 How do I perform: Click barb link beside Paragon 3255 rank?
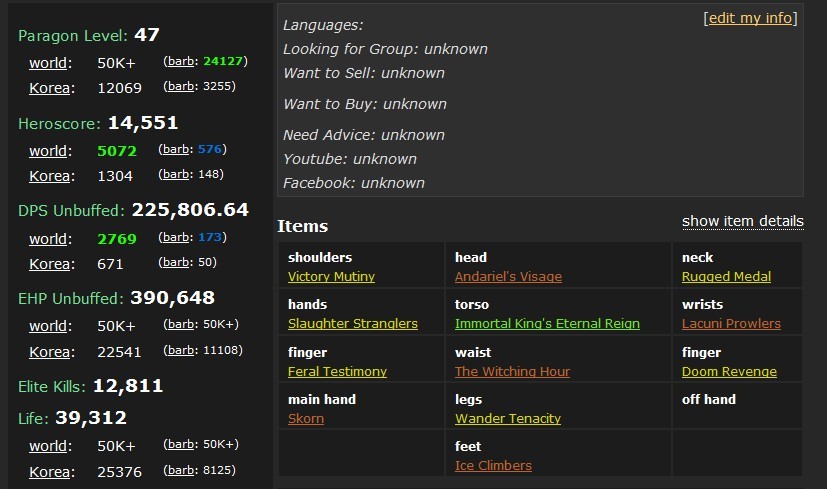[181, 86]
